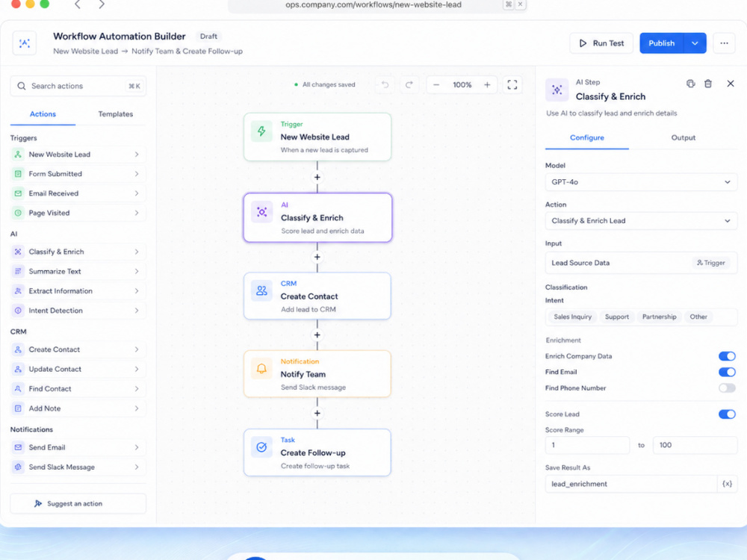This screenshot has height=560, width=747.
Task: Click the Intent Detection action icon
Action: 18,311
